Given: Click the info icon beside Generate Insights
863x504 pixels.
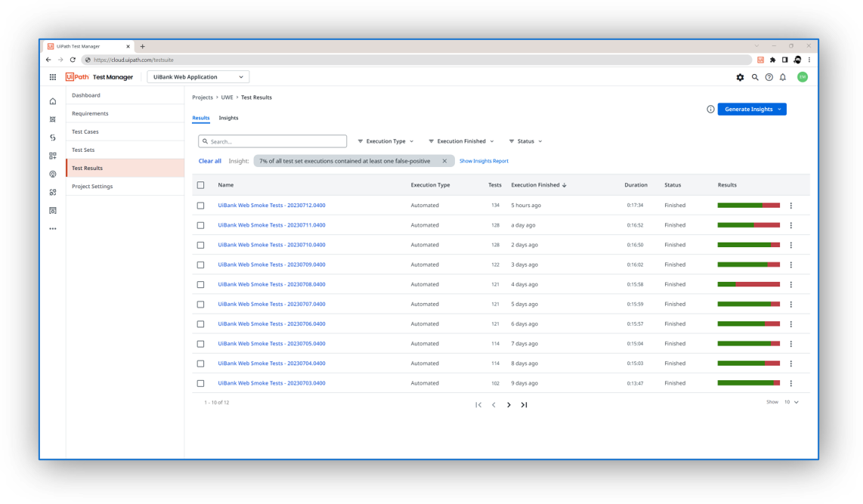Looking at the screenshot, I should (x=710, y=109).
